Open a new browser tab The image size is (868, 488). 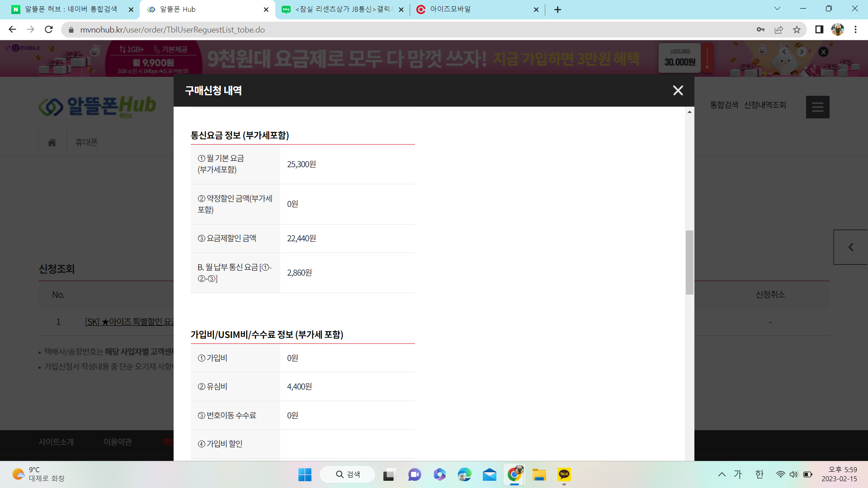click(558, 9)
